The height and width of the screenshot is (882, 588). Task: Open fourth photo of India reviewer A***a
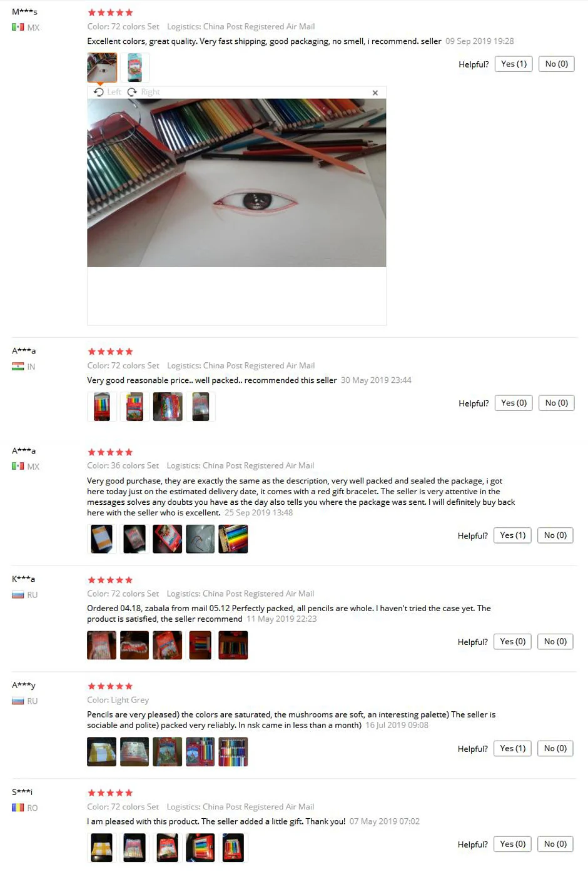coord(200,407)
